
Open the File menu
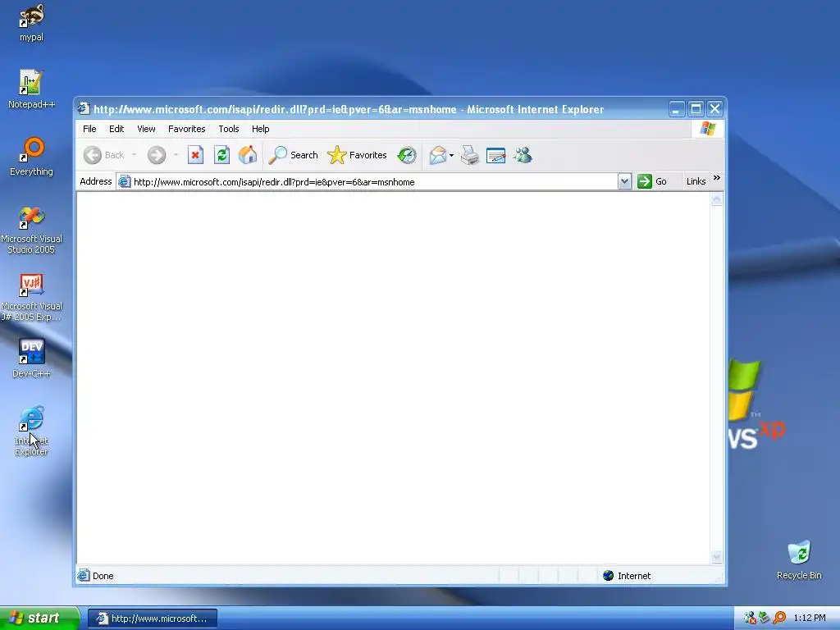coord(89,129)
